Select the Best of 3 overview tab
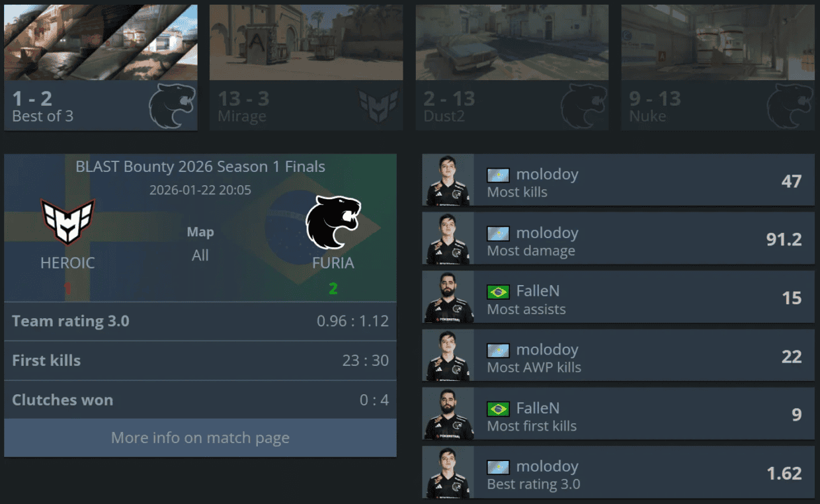This screenshot has height=504, width=820. [101, 67]
